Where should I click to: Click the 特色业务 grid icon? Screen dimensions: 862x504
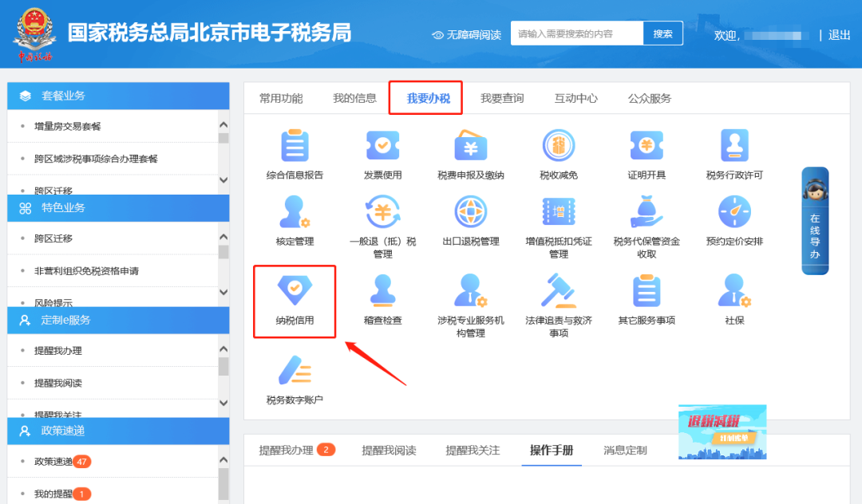[x=26, y=208]
